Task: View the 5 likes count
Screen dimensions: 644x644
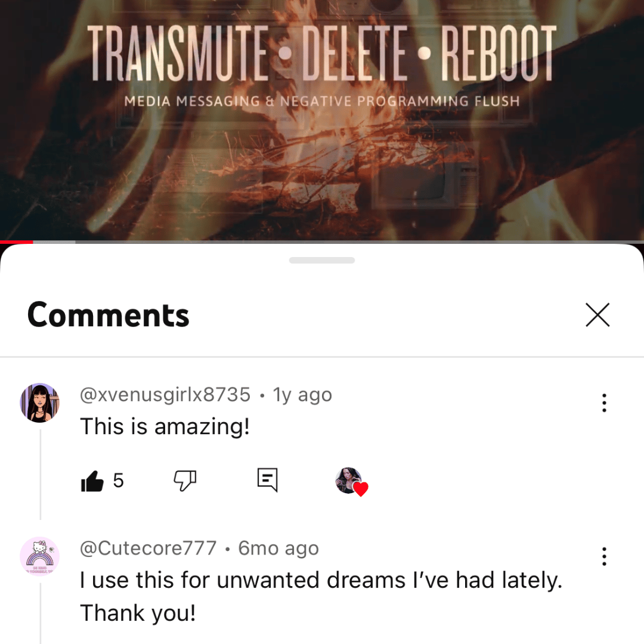Action: click(x=118, y=481)
